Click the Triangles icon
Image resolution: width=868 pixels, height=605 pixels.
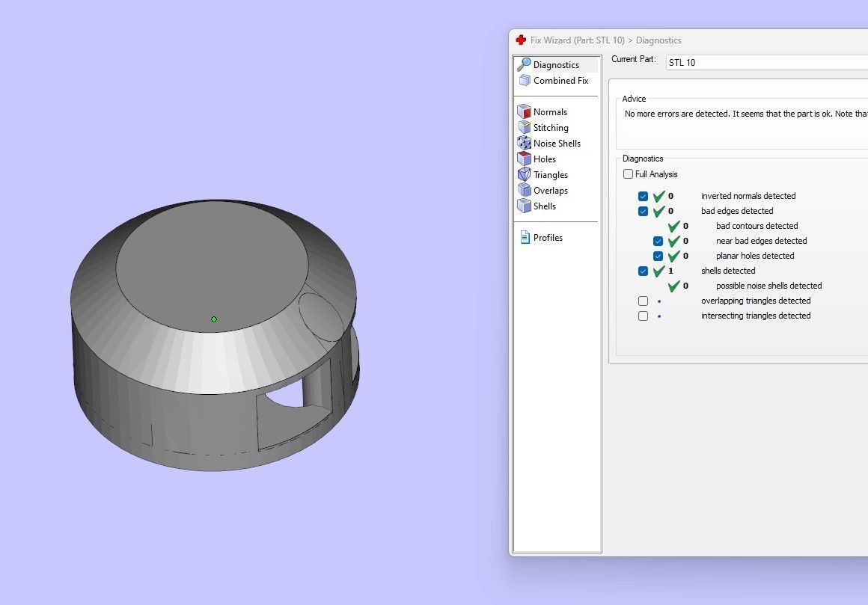click(x=524, y=174)
